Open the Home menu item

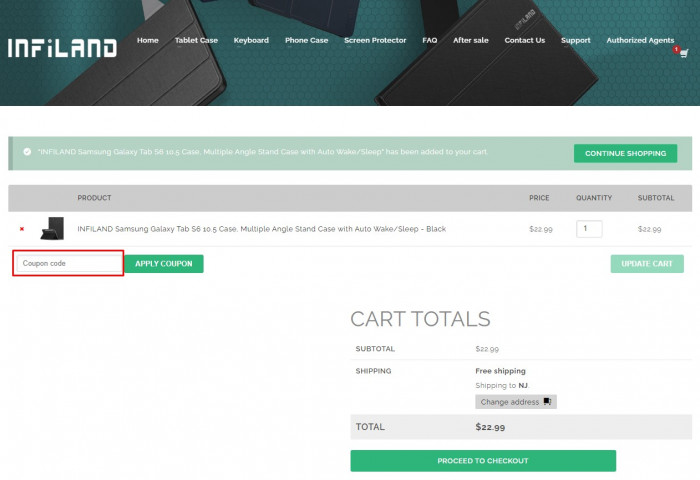point(148,40)
